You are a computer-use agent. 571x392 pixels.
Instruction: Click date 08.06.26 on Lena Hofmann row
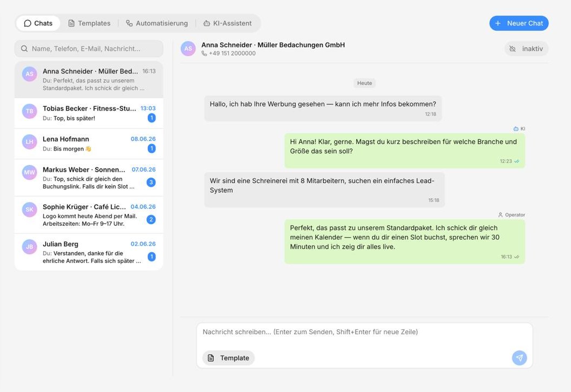(x=143, y=139)
